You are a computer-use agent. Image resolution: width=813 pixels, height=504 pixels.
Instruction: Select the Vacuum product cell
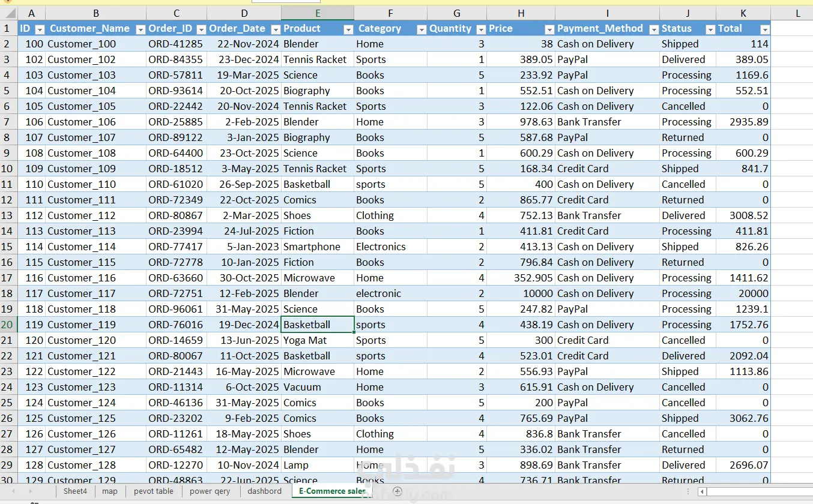click(318, 387)
